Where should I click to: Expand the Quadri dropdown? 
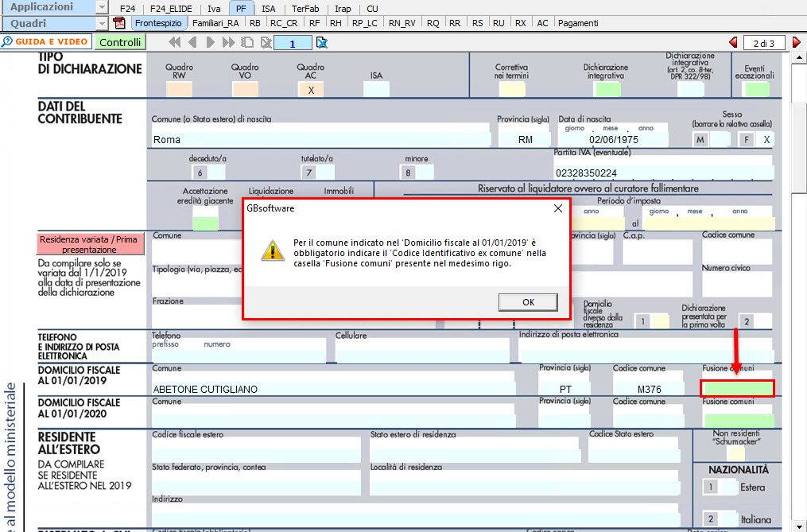pyautogui.click(x=102, y=24)
